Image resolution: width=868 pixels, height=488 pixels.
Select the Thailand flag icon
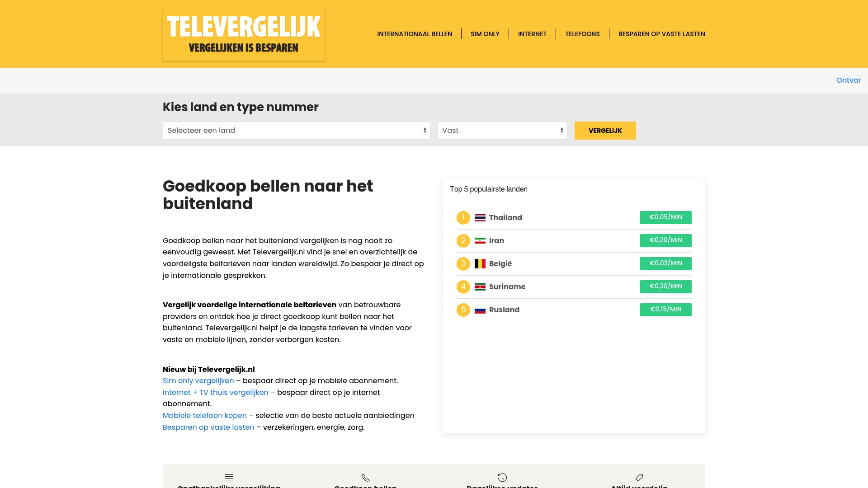(481, 217)
